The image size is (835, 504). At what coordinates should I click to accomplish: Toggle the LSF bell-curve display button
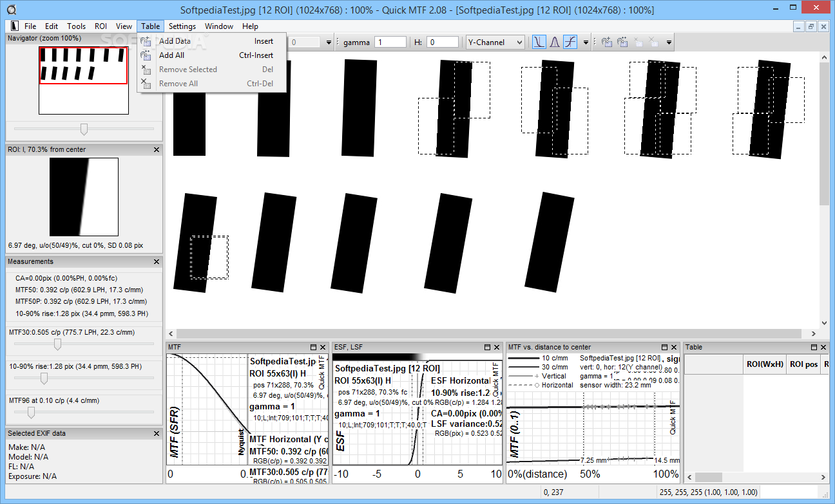(x=553, y=42)
